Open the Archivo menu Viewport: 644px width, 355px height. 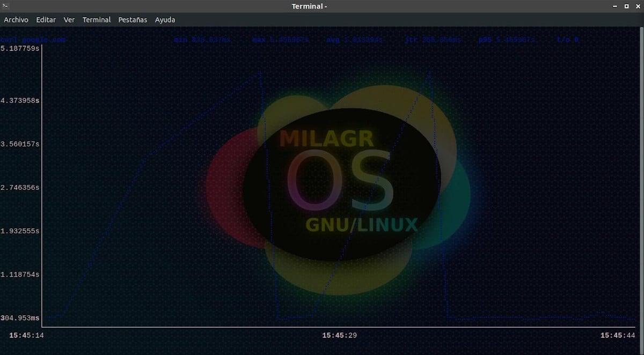pyautogui.click(x=16, y=20)
